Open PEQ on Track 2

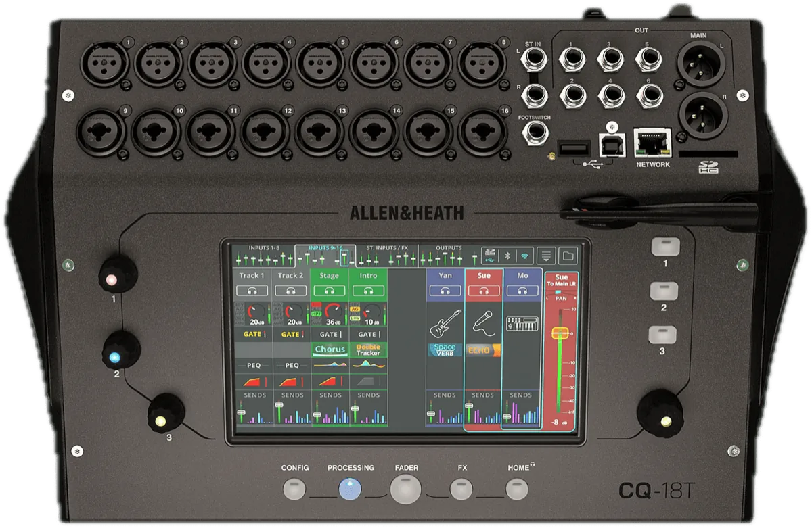pos(292,365)
